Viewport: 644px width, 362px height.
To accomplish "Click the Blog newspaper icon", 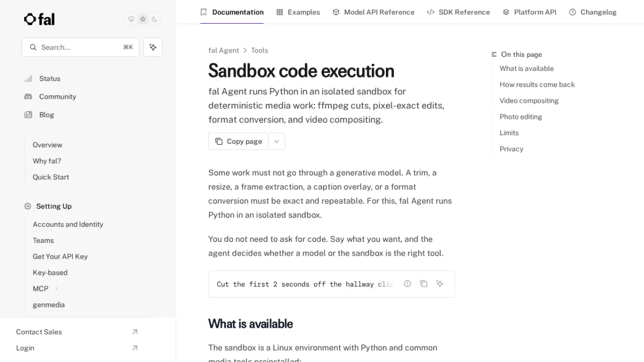I will pyautogui.click(x=28, y=115).
